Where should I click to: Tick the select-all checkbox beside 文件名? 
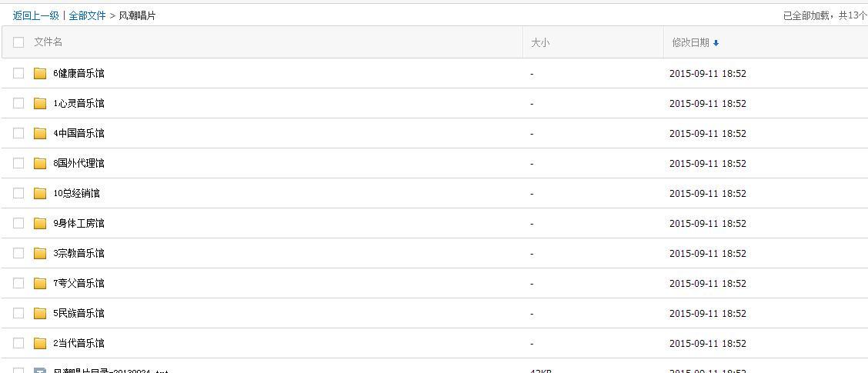pos(18,42)
